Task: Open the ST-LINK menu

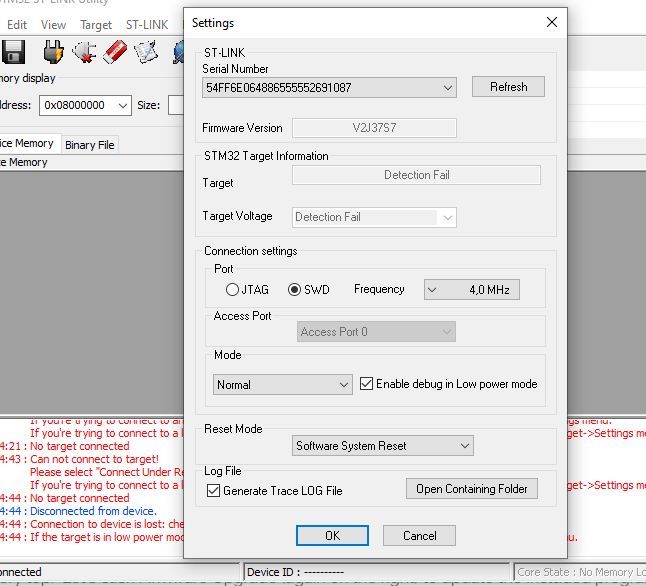Action: (x=147, y=25)
